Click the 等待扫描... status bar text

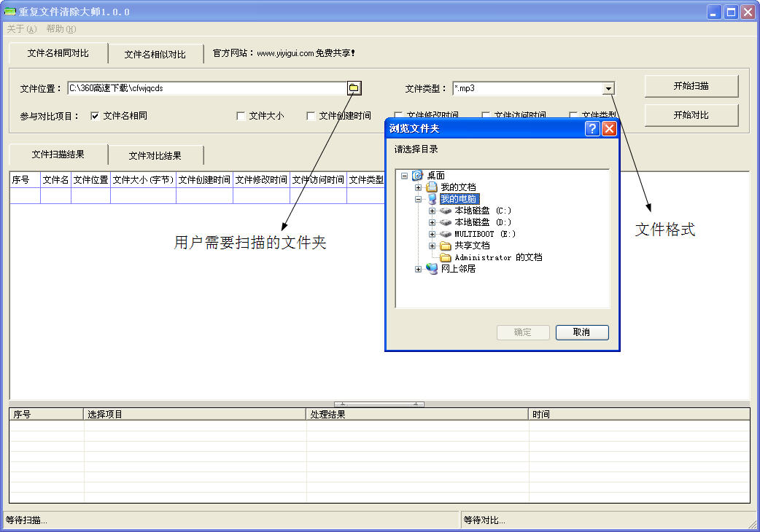(26, 520)
